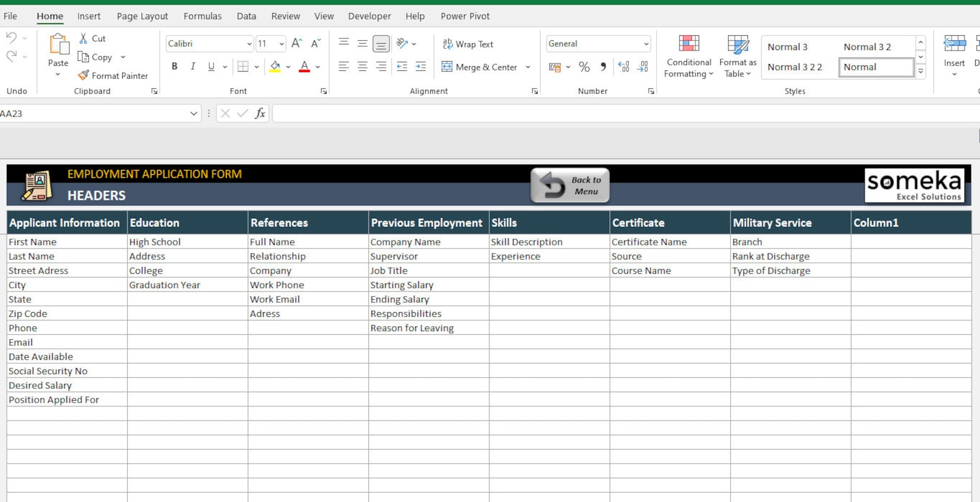Viewport: 980px width, 502px height.
Task: Open Format as Table gallery
Action: click(737, 57)
